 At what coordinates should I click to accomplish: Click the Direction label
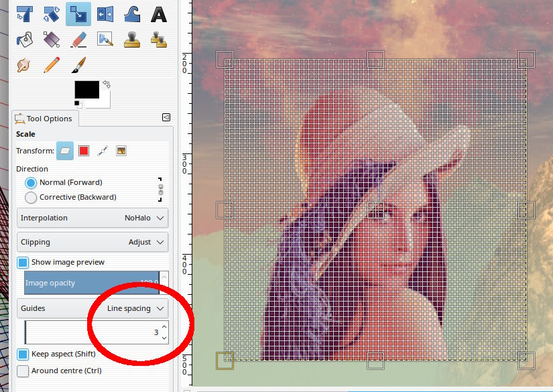[32, 169]
